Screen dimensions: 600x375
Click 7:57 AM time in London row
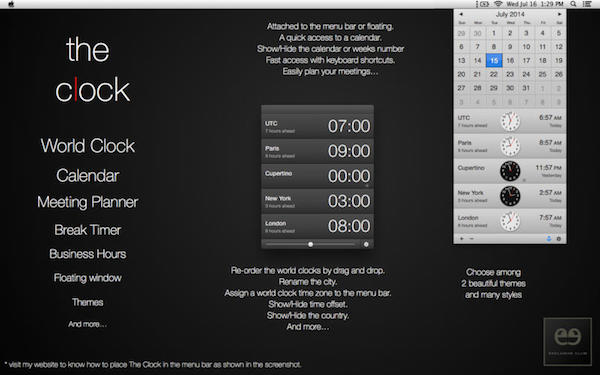click(x=550, y=217)
